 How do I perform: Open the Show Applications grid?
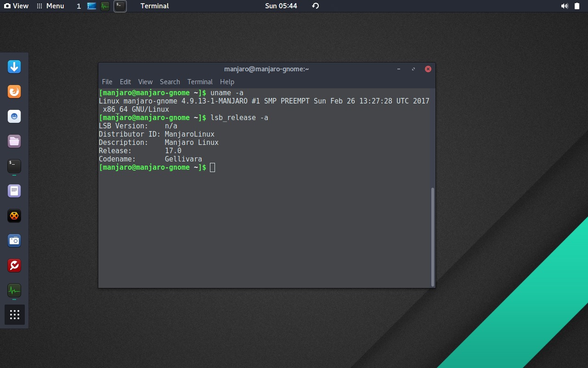[14, 315]
